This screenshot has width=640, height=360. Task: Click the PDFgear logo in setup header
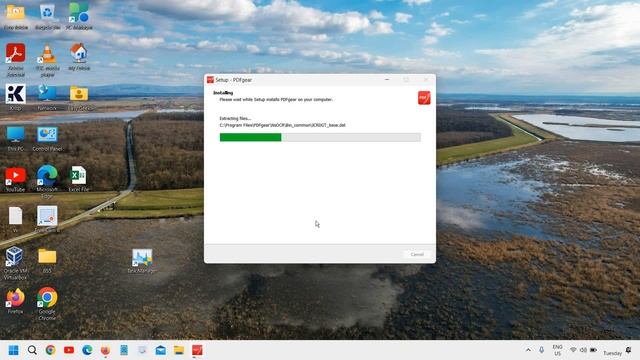[424, 98]
